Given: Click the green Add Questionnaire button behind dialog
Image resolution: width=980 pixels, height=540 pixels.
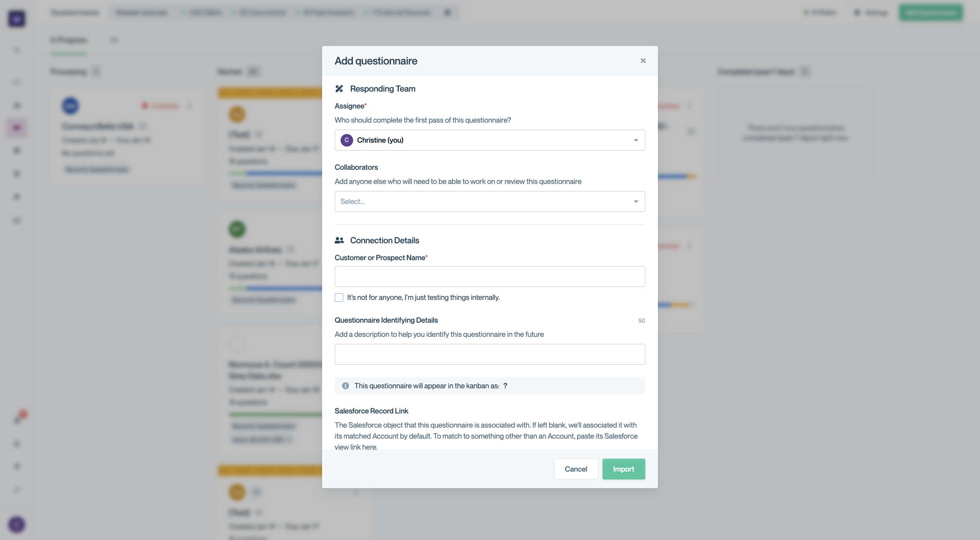Looking at the screenshot, I should pyautogui.click(x=930, y=13).
